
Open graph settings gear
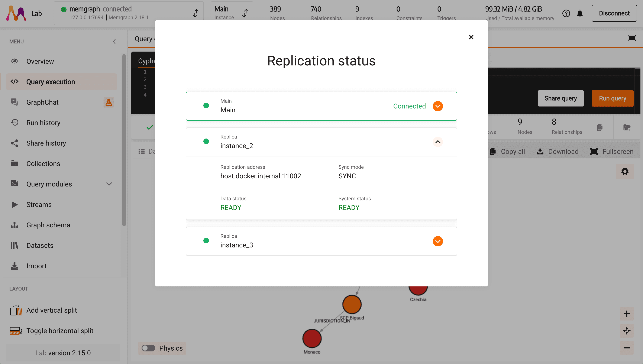(625, 171)
